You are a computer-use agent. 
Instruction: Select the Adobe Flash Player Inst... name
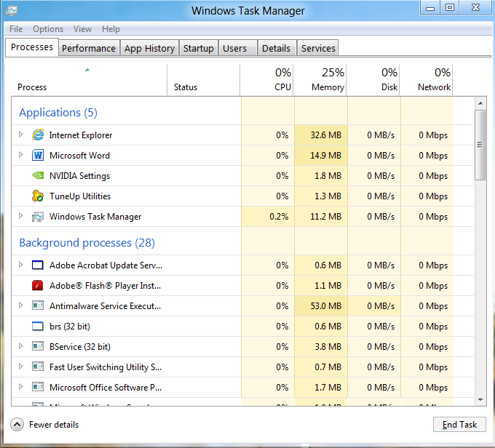tap(105, 286)
